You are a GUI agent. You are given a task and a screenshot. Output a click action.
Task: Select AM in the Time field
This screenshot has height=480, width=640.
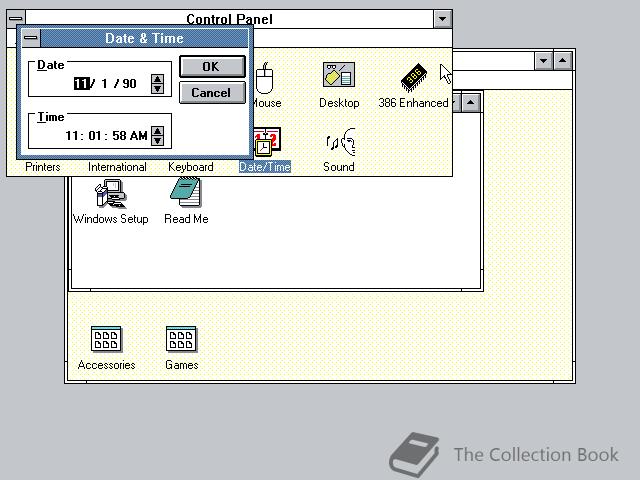(139, 136)
